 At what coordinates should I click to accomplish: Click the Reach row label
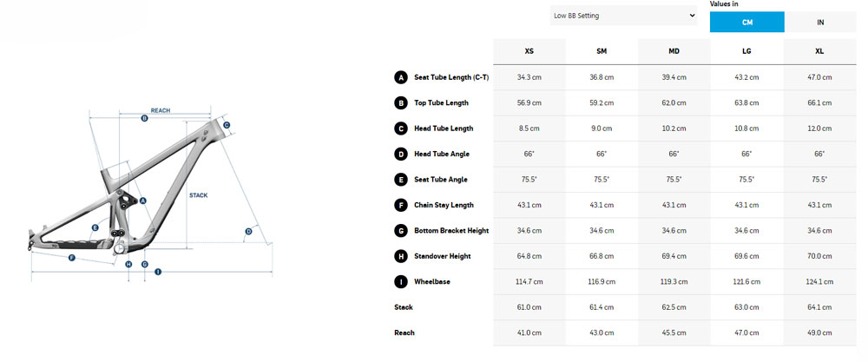pyautogui.click(x=404, y=332)
